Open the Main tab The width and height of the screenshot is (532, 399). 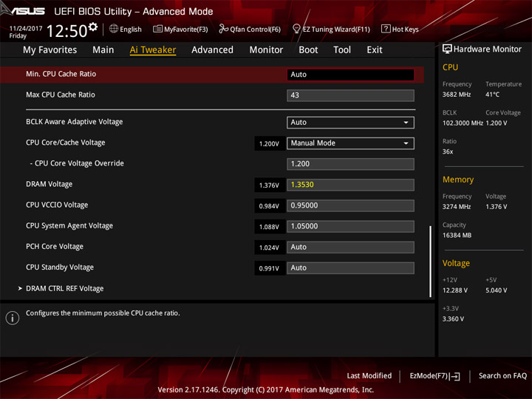tap(103, 50)
